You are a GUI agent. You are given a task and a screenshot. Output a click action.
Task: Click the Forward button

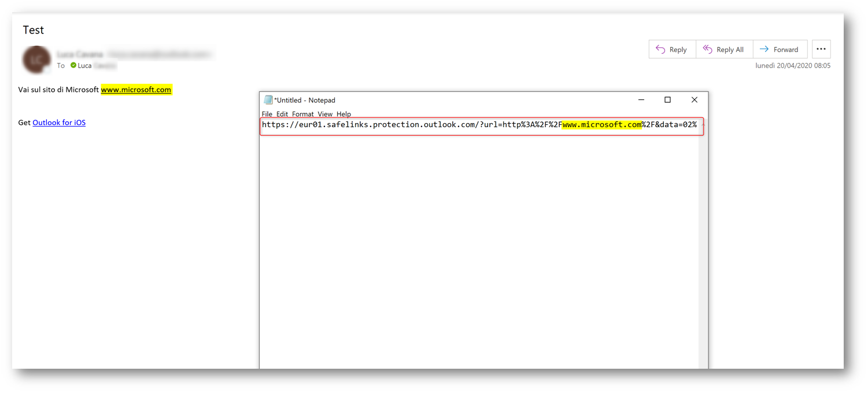(780, 50)
